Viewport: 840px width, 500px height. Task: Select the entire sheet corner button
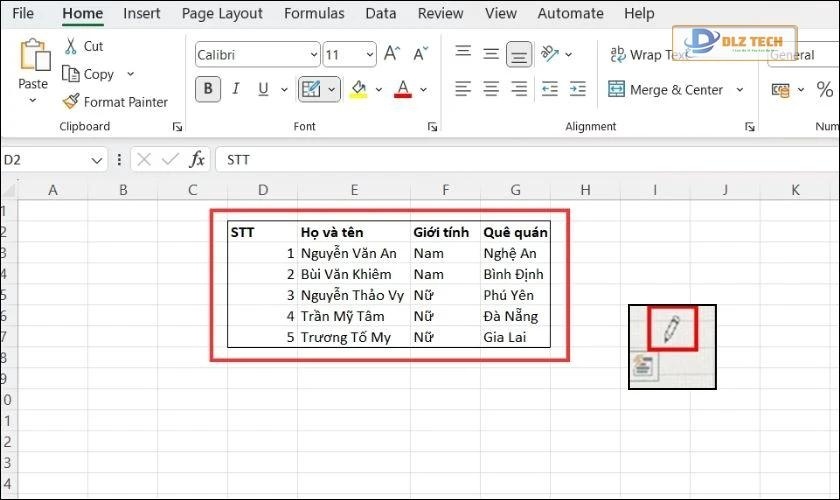[x=9, y=190]
